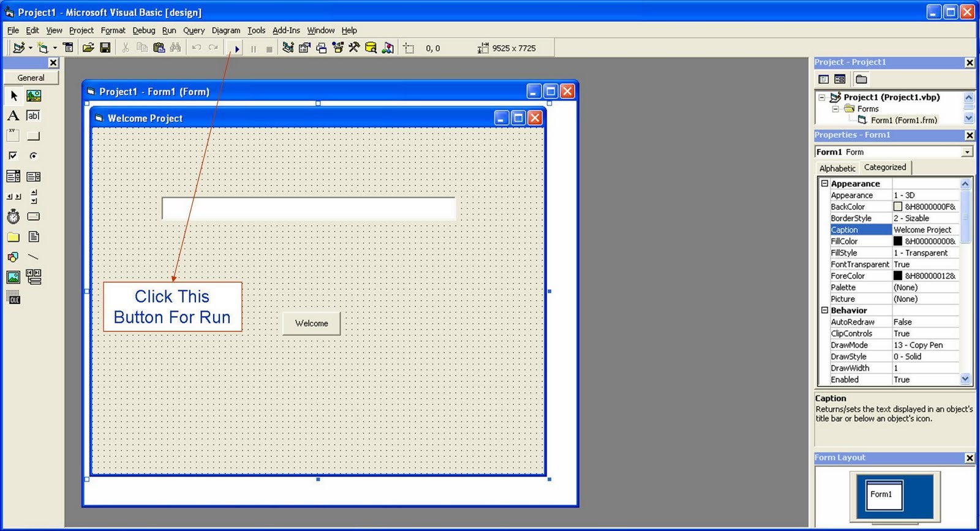This screenshot has height=531, width=980.
Task: Click the Find binoculars icon
Action: tap(176, 48)
